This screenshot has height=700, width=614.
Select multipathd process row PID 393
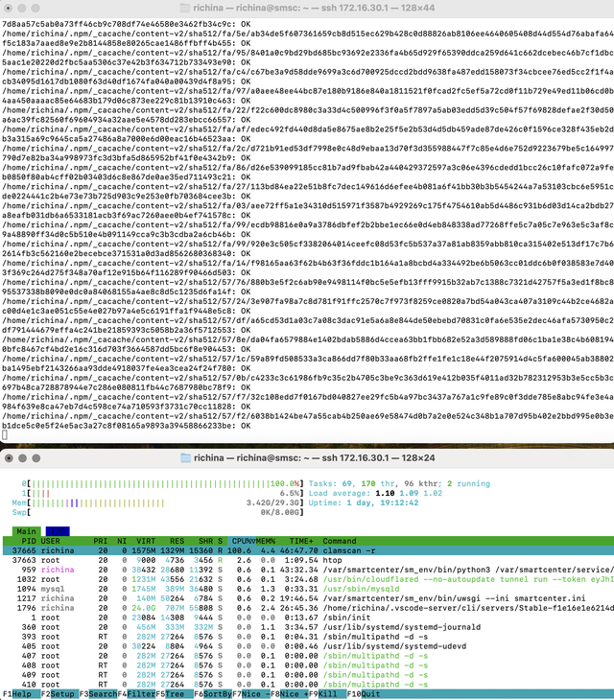click(307, 637)
